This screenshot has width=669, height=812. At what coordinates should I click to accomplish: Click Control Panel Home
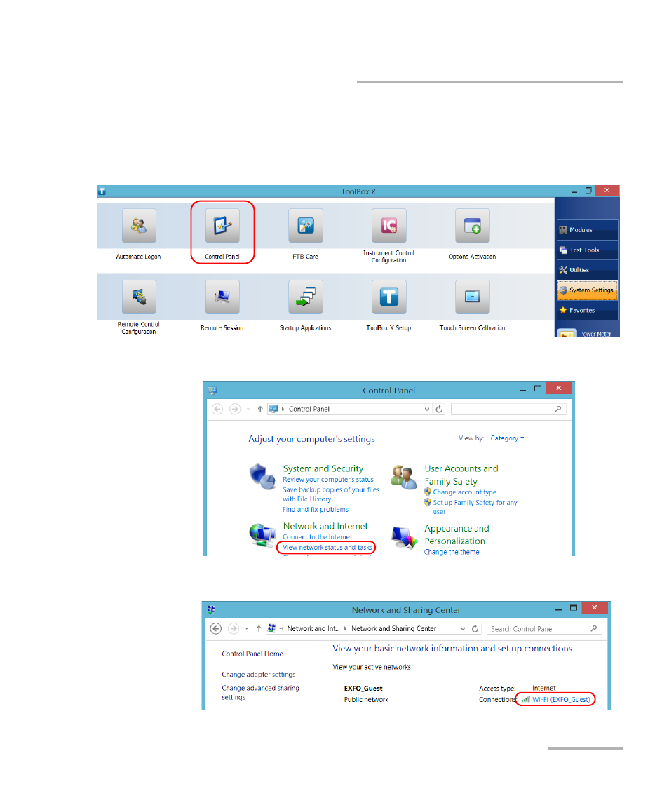point(252,654)
